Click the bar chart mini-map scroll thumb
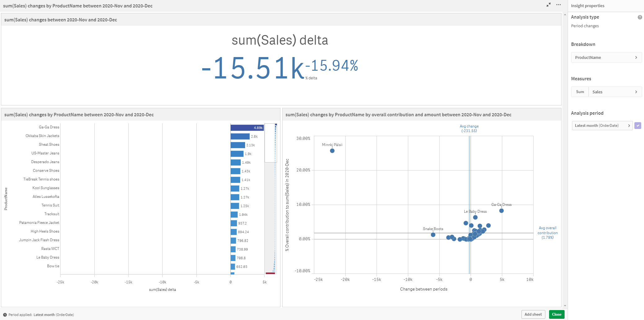 tap(270, 143)
